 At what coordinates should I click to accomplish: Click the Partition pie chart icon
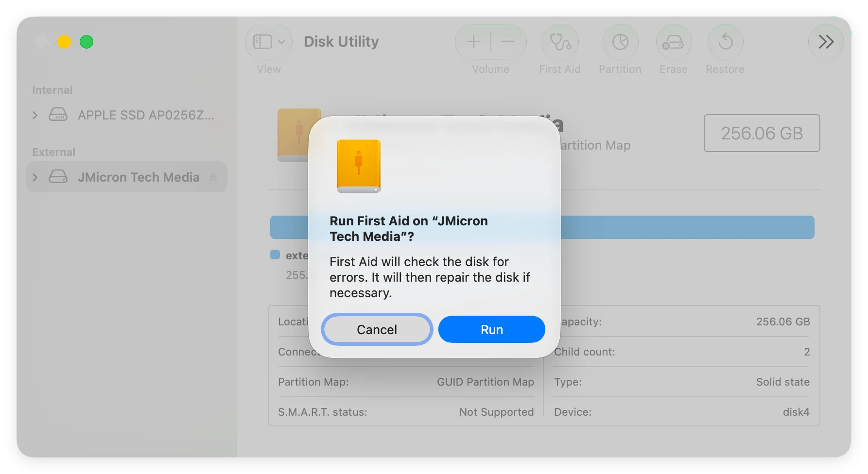click(x=620, y=42)
